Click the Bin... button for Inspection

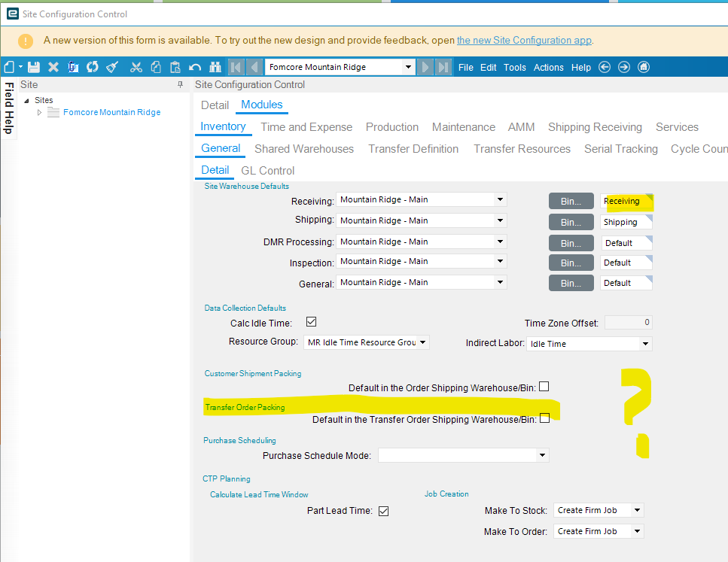point(571,263)
